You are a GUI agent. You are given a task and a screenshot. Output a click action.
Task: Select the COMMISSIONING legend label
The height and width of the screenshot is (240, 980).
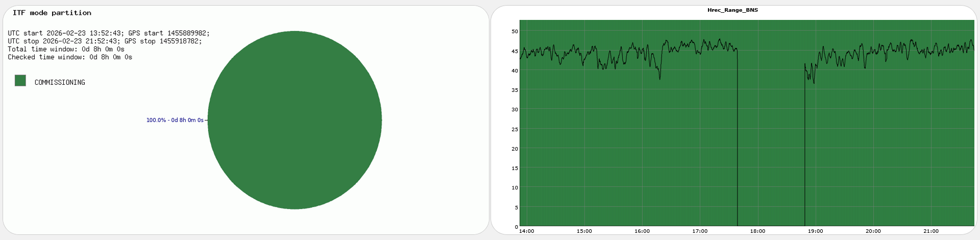(60, 82)
